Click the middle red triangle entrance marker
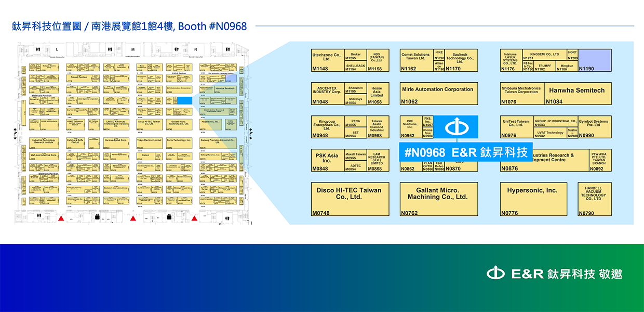 point(133,219)
